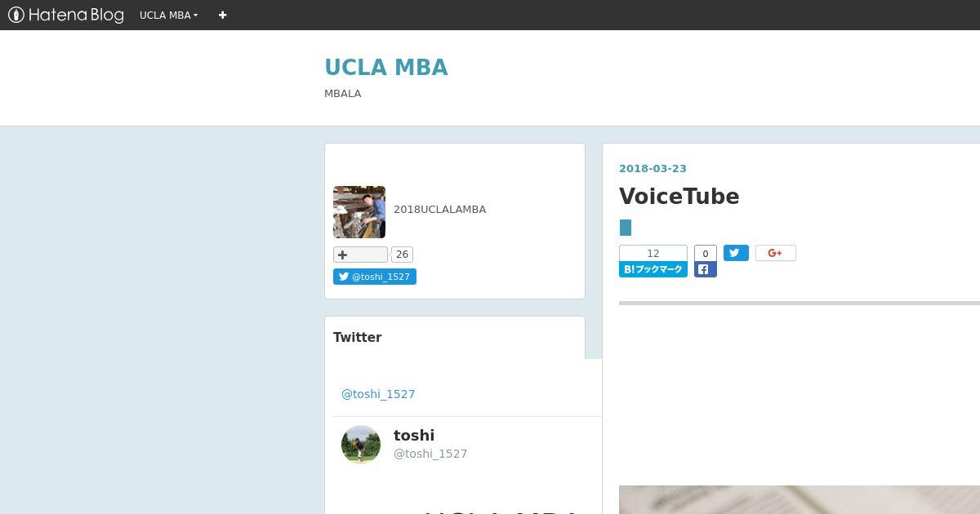Click the profile photo thumbnail
980x514 pixels.
(359, 212)
